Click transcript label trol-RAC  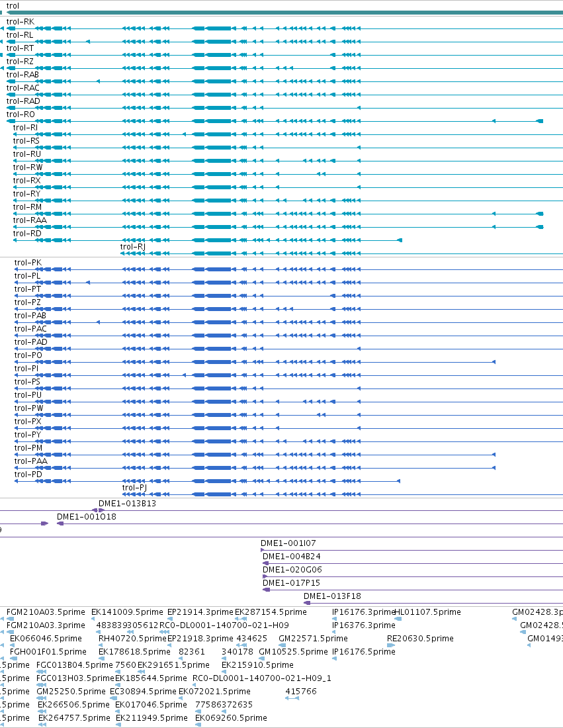(x=22, y=88)
